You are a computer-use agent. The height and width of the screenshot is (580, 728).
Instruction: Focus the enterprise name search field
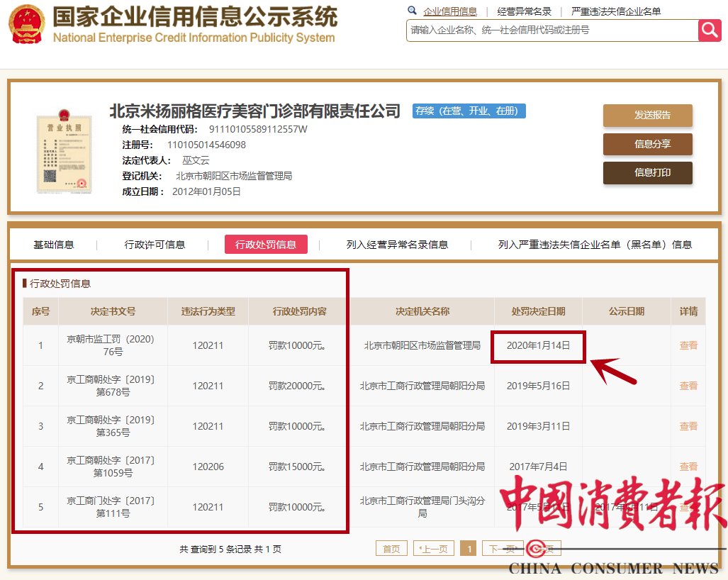tap(552, 30)
